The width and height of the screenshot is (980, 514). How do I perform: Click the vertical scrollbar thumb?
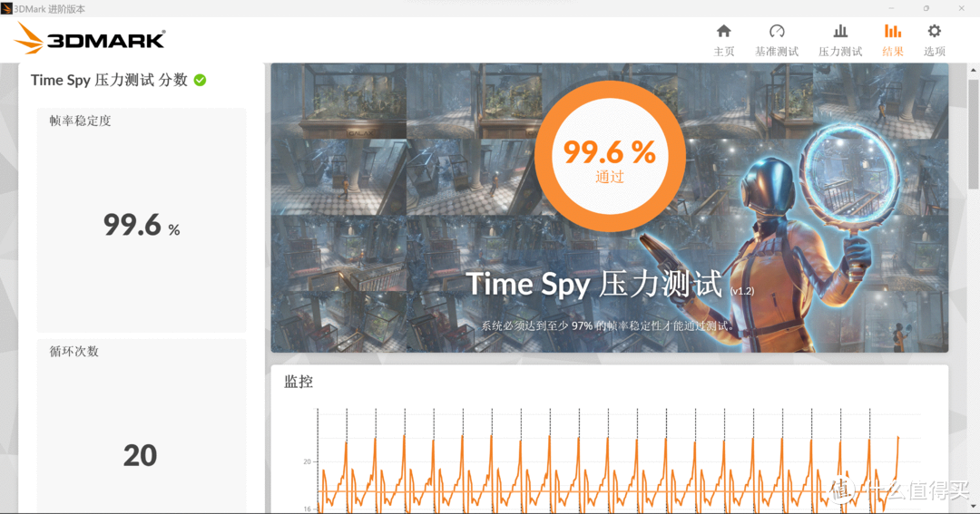pos(973,133)
